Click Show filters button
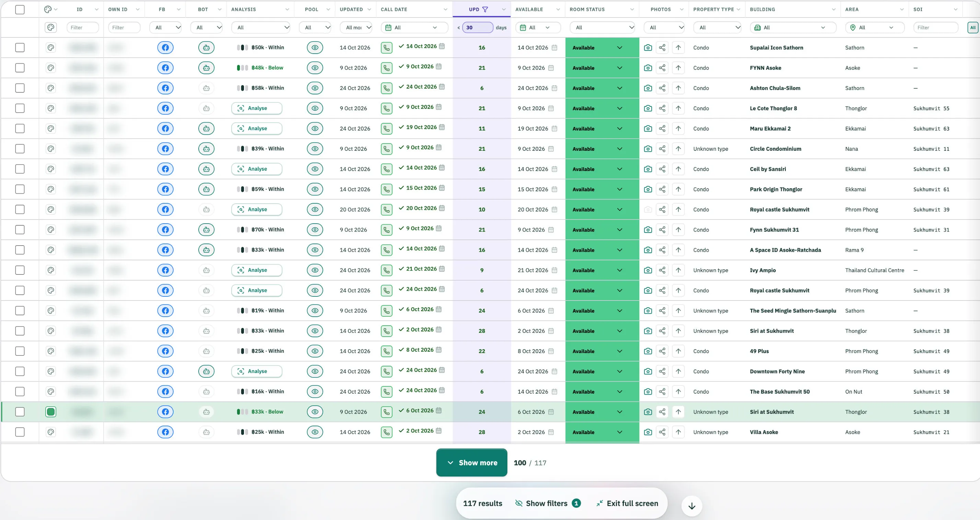This screenshot has height=520, width=980. coord(547,503)
